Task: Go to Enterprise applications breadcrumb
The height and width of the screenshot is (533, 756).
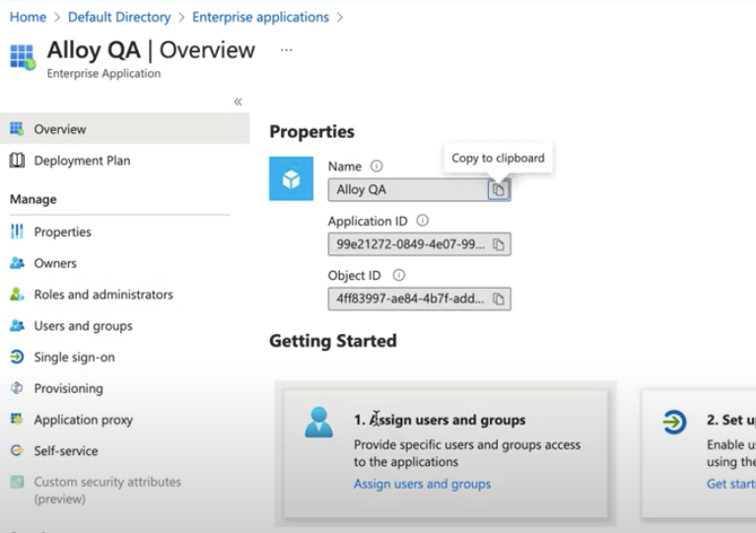Action: pyautogui.click(x=260, y=17)
